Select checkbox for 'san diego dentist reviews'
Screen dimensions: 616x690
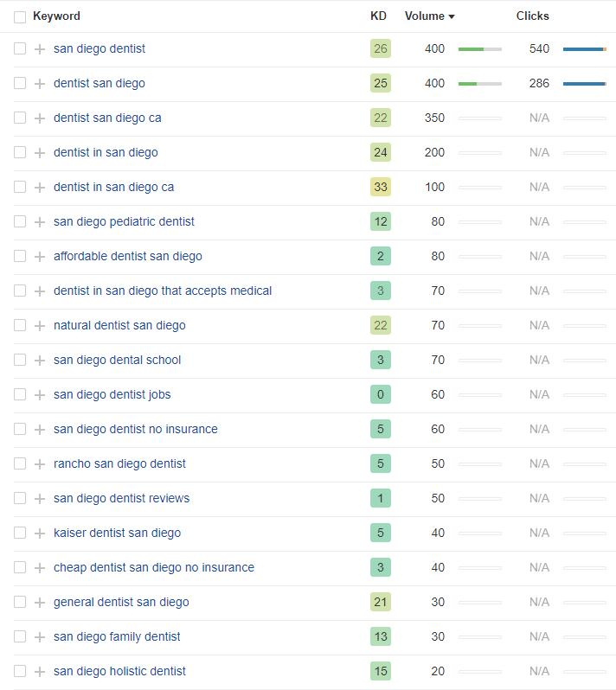coord(20,498)
